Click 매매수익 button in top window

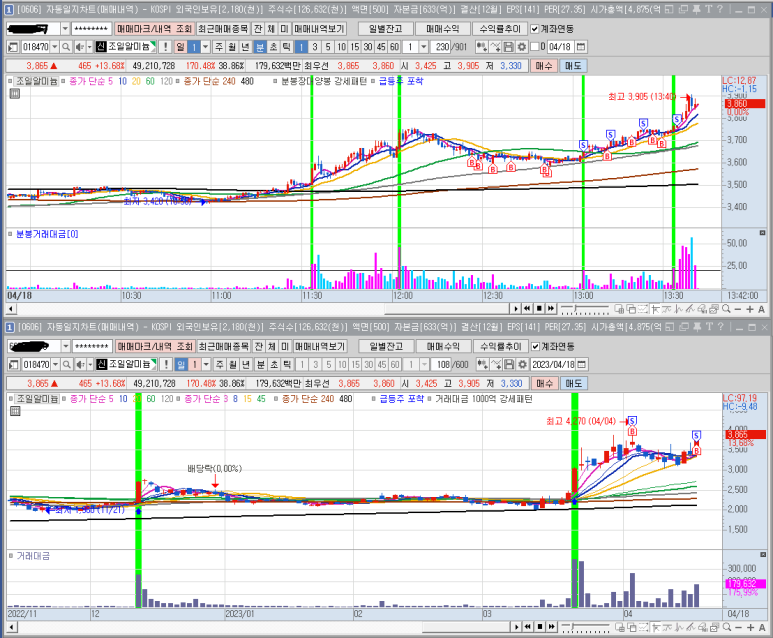[x=442, y=29]
